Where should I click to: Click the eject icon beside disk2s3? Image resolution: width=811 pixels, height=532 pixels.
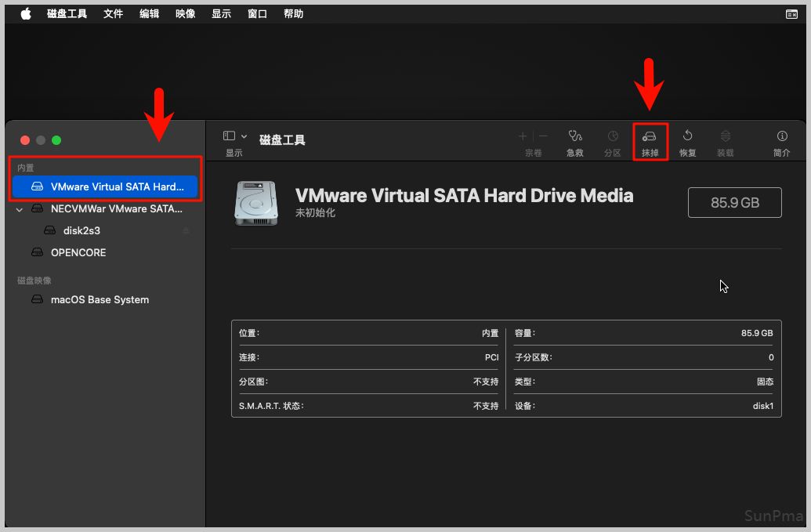pyautogui.click(x=186, y=231)
